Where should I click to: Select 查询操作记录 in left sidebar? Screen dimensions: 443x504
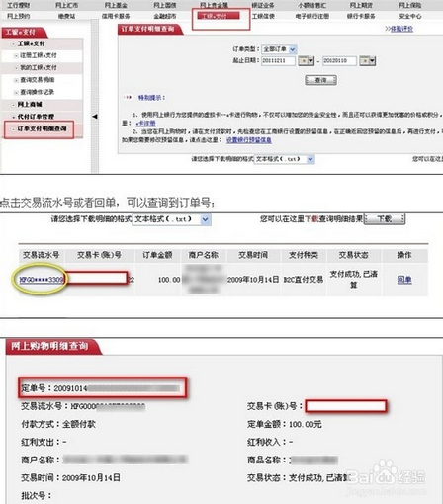tap(37, 92)
